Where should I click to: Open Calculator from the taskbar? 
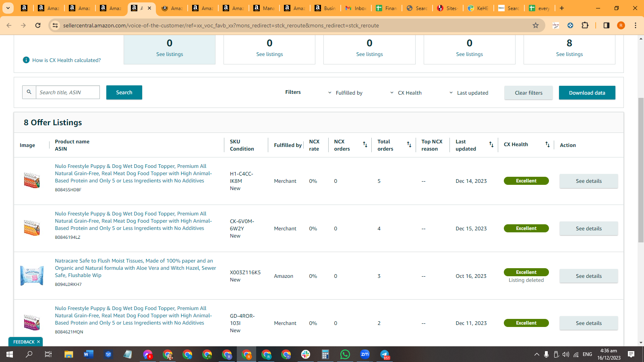325,354
